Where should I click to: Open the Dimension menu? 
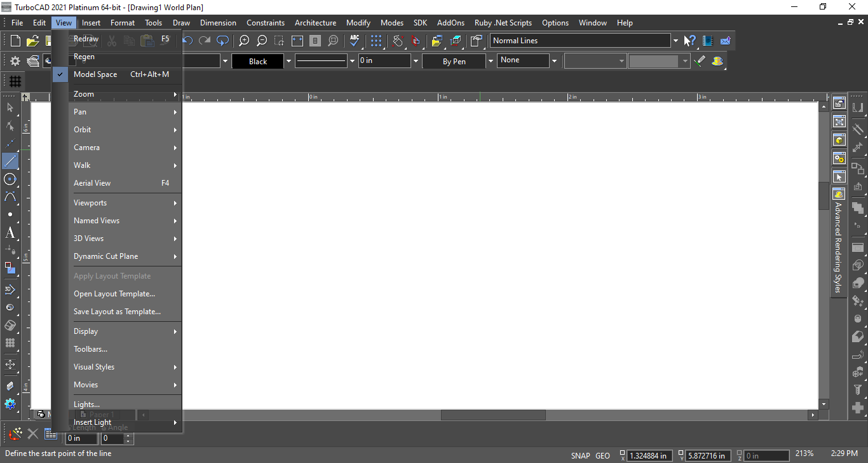tap(218, 23)
